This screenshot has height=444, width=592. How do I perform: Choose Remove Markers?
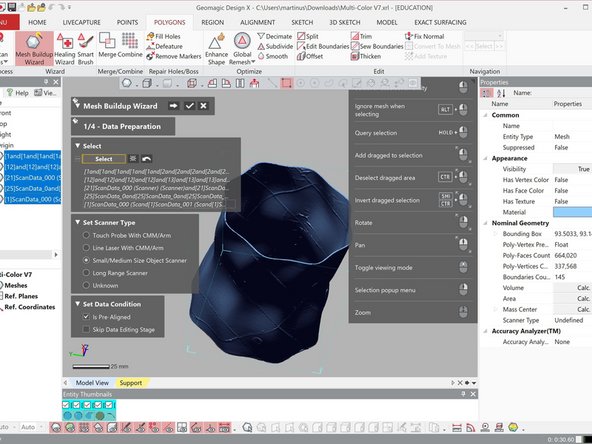pyautogui.click(x=174, y=56)
